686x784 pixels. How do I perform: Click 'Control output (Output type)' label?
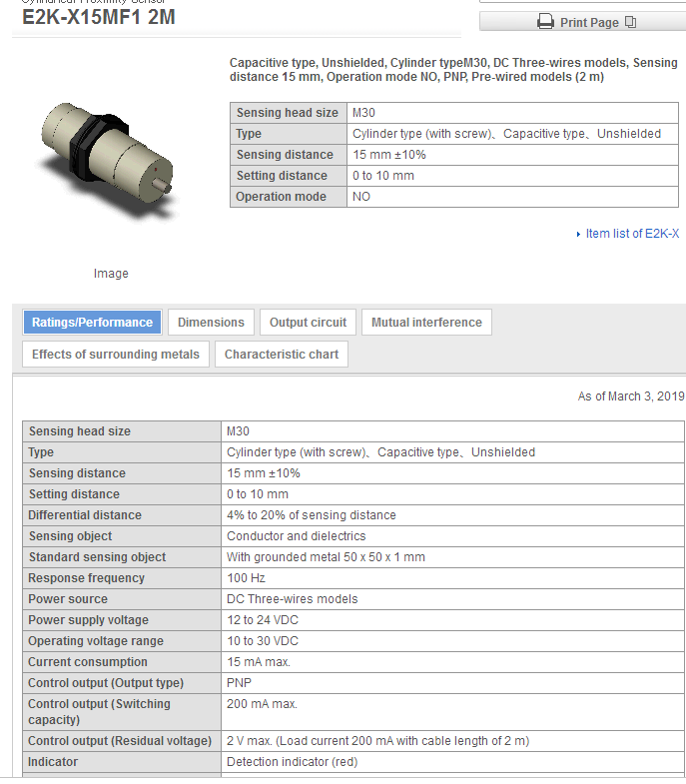106,683
